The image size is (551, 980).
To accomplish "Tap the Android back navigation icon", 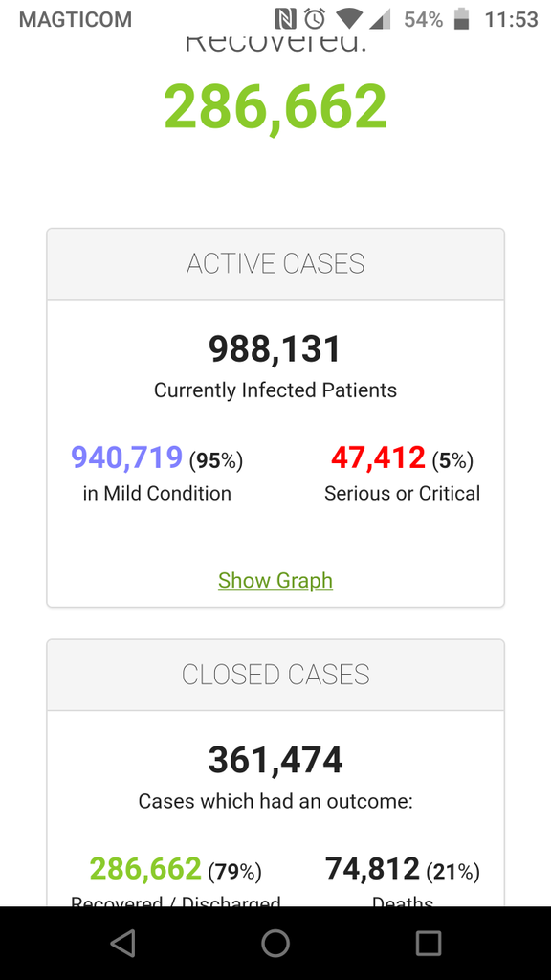I will pos(123,943).
